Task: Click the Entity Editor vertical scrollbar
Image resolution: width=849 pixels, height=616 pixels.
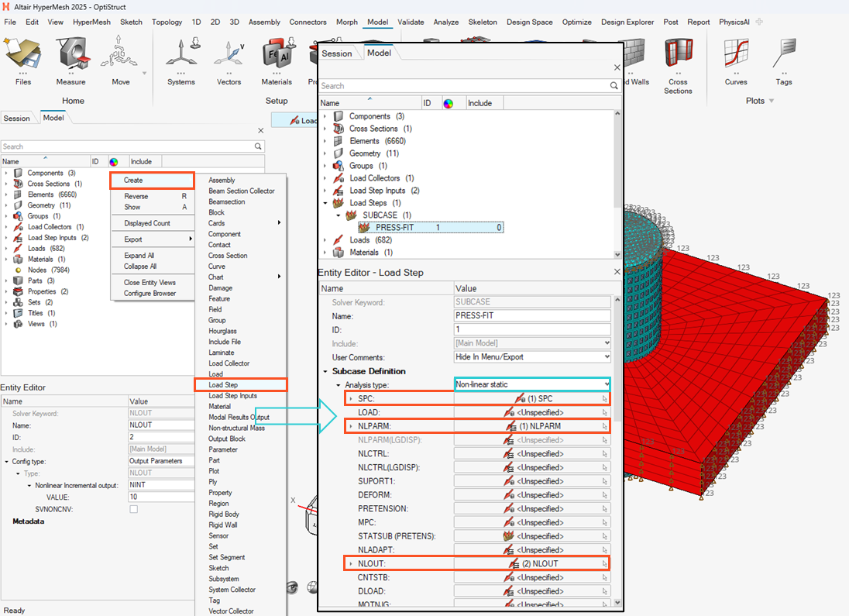Action: click(x=617, y=449)
